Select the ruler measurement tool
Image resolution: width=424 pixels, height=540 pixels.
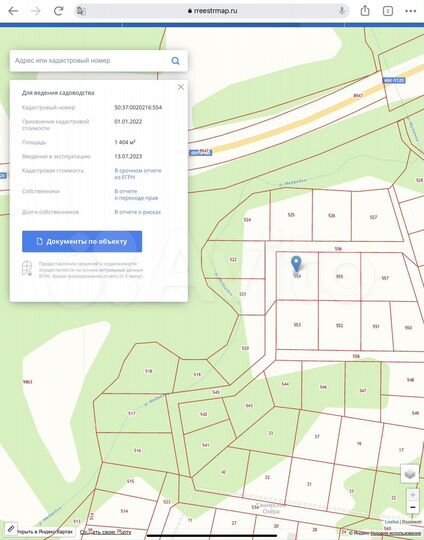(x=11, y=528)
